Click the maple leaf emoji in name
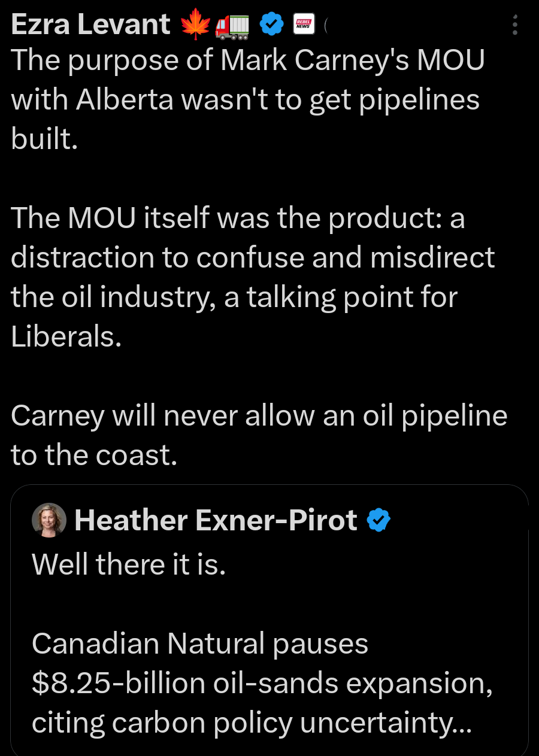This screenshot has width=539, height=756. [197, 25]
